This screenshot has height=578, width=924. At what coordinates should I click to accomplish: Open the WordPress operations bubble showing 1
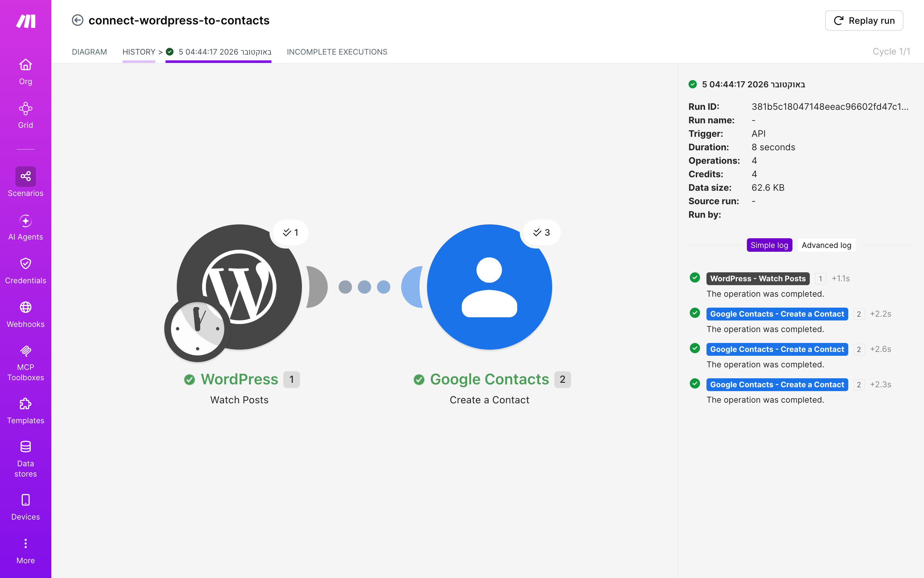pyautogui.click(x=290, y=232)
